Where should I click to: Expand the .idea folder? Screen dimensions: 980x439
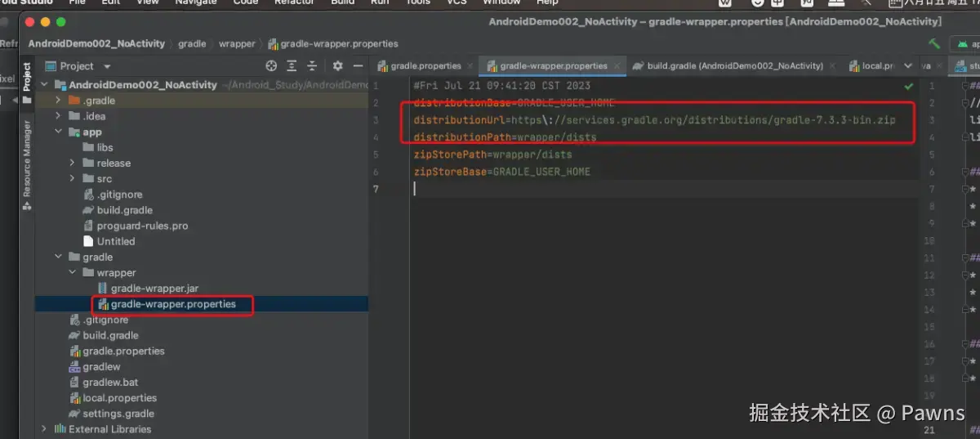[x=58, y=116]
